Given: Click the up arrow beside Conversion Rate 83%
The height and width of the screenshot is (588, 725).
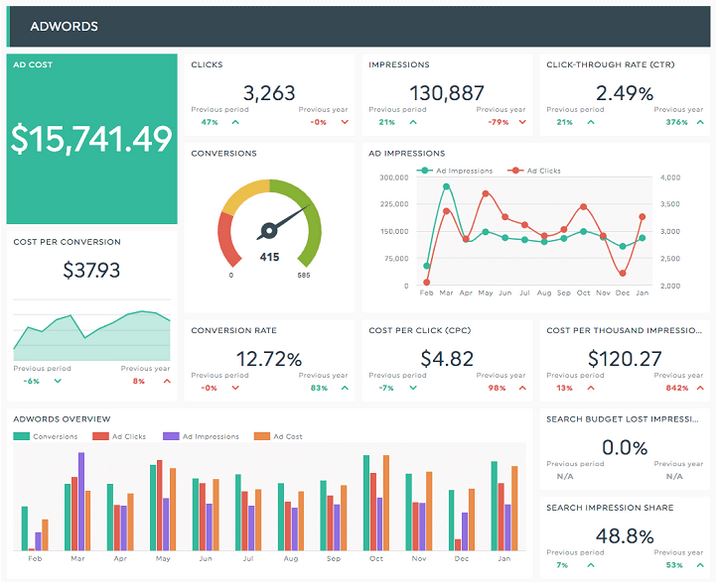Looking at the screenshot, I should 345,388.
